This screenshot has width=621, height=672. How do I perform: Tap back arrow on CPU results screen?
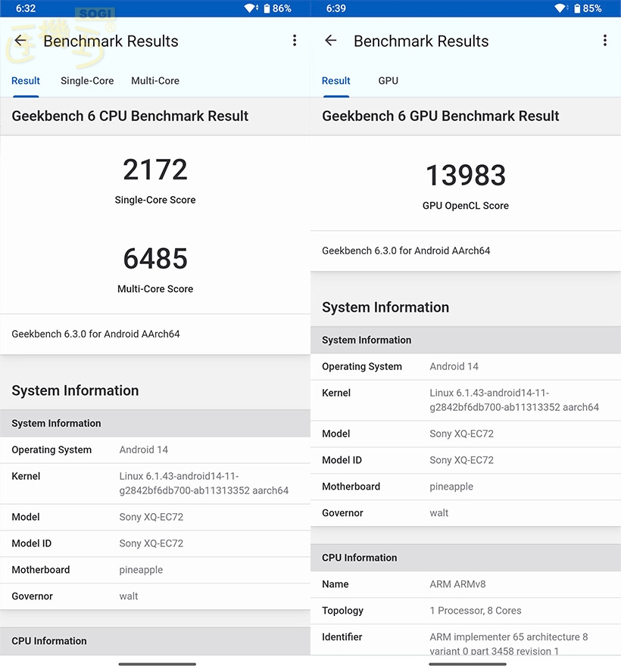(x=20, y=41)
